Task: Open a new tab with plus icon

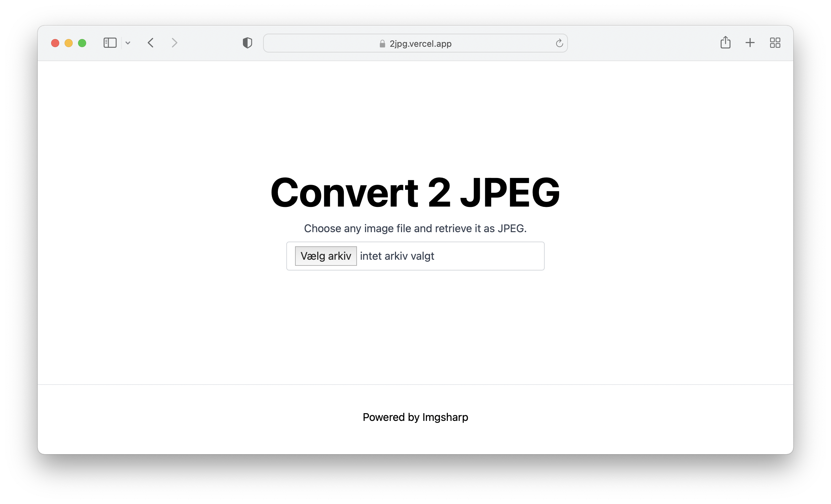Action: pyautogui.click(x=750, y=43)
